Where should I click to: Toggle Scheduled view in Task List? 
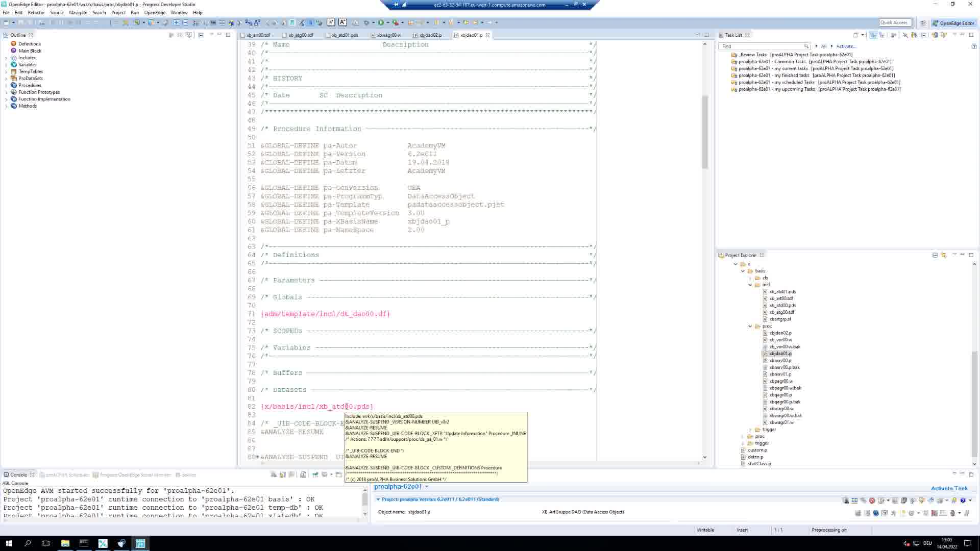[882, 35]
